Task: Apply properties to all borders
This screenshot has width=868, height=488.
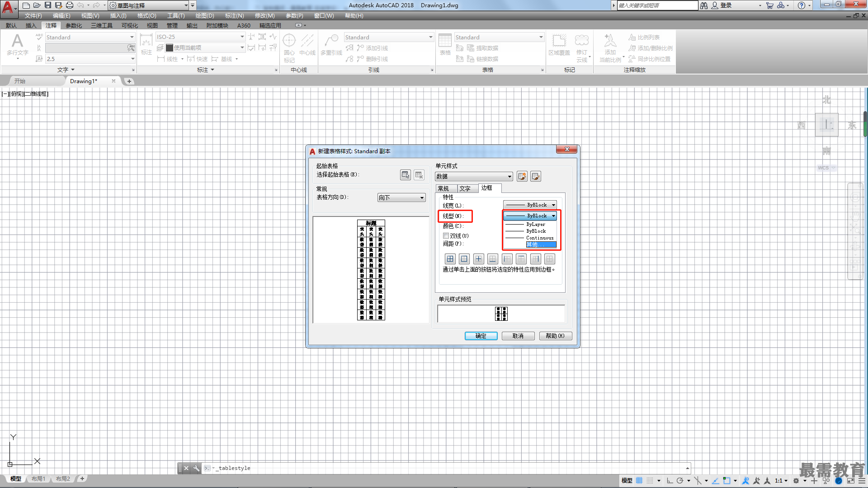Action: coord(450,259)
